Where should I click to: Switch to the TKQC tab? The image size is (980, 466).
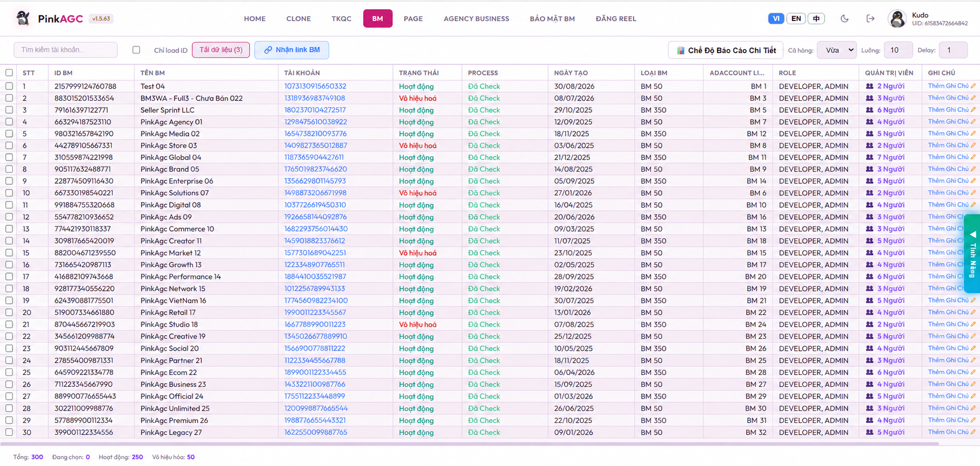click(x=341, y=18)
